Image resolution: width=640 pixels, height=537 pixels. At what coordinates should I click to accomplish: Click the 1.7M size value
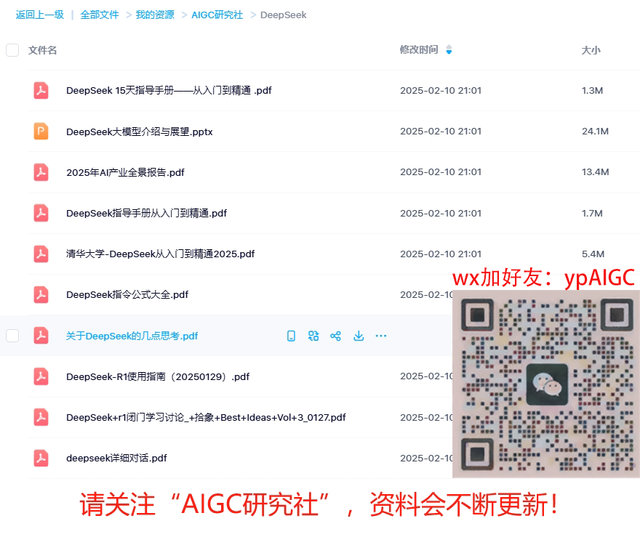pos(592,213)
